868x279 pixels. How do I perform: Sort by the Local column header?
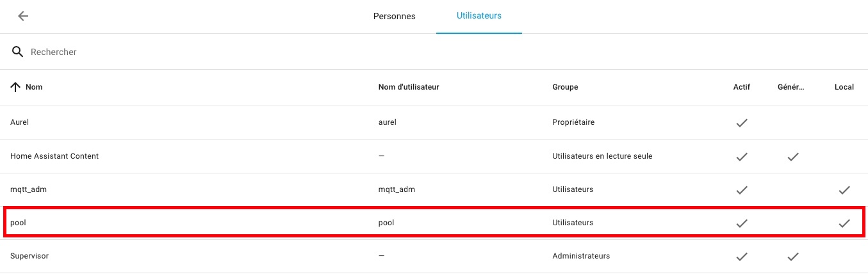click(x=844, y=87)
